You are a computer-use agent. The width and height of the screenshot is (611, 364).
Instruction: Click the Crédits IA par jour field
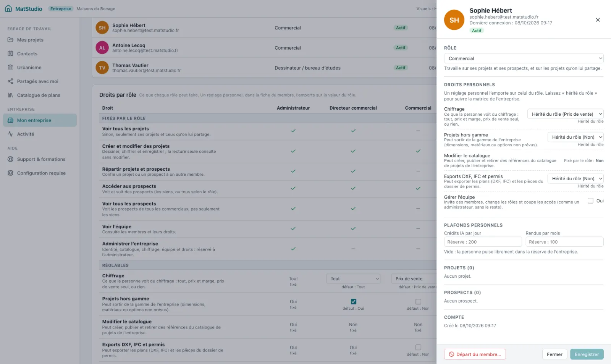click(483, 242)
